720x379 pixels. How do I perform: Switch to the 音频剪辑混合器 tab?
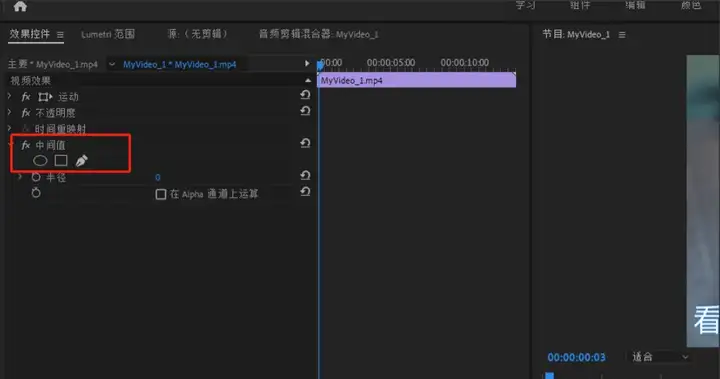(319, 34)
